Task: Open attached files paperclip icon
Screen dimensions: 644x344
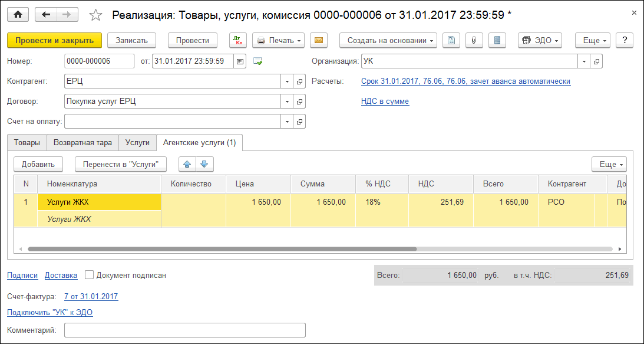Action: (473, 40)
